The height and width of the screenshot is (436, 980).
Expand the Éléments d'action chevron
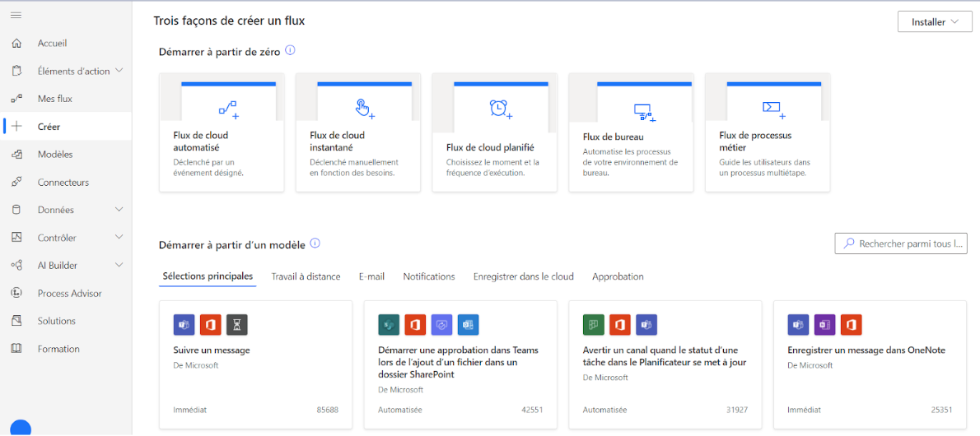click(x=119, y=71)
